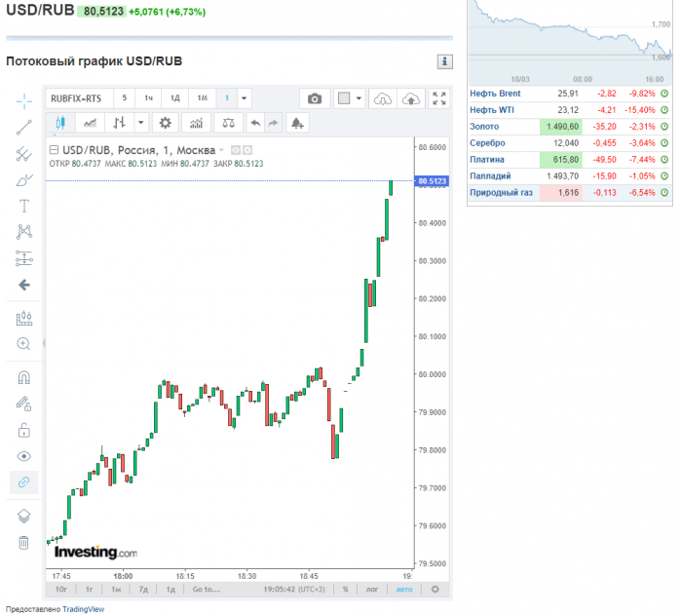Click the trash icon to remove drawings
This screenshot has width=682, height=616.
(x=24, y=543)
